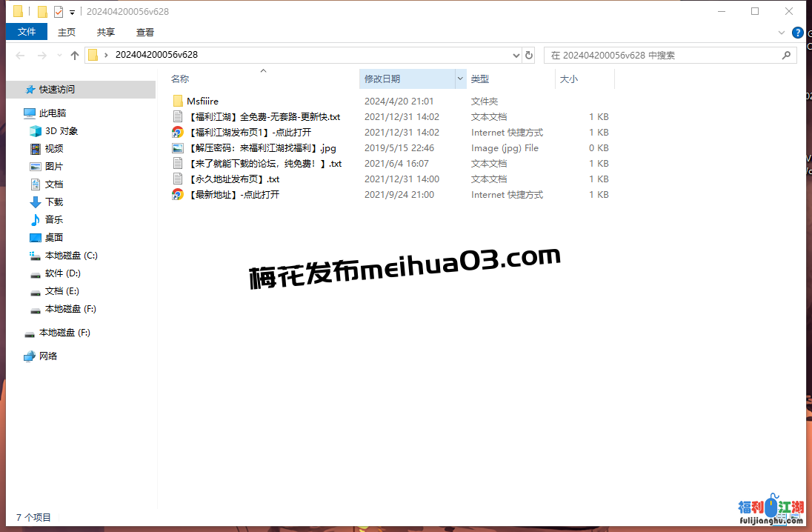
Task: Open Customize Quick Access Toolbar dropdown
Action: (x=72, y=12)
